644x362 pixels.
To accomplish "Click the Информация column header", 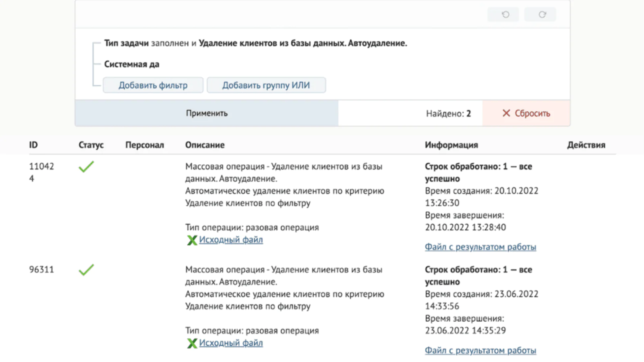I will (x=451, y=145).
